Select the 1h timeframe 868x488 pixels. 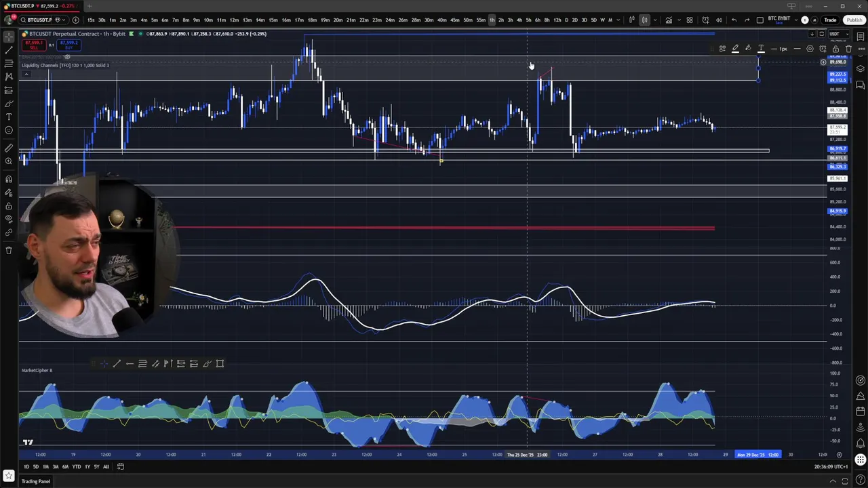click(492, 20)
